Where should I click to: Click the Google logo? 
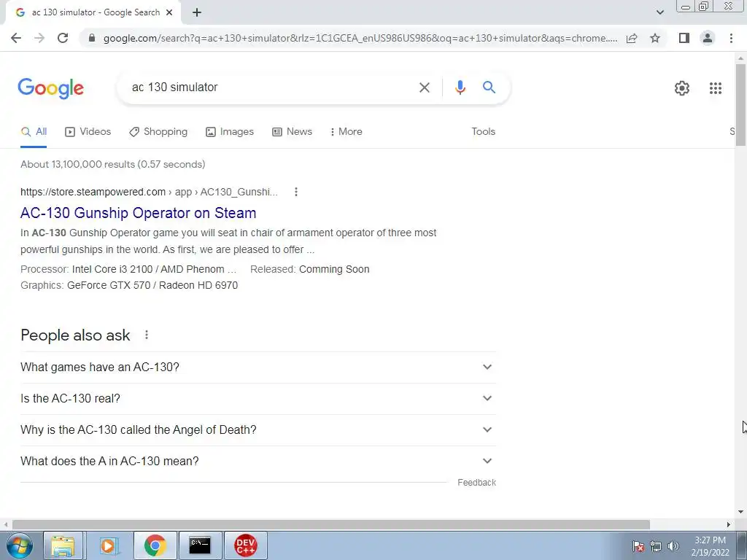point(51,88)
